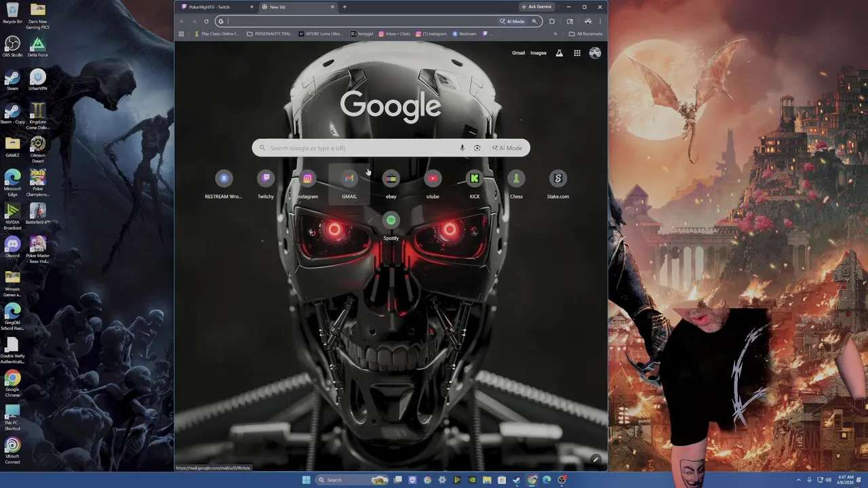Expand hidden bookmarks overflow chevron
Viewport: 868px width, 488px height.
pyautogui.click(x=555, y=34)
